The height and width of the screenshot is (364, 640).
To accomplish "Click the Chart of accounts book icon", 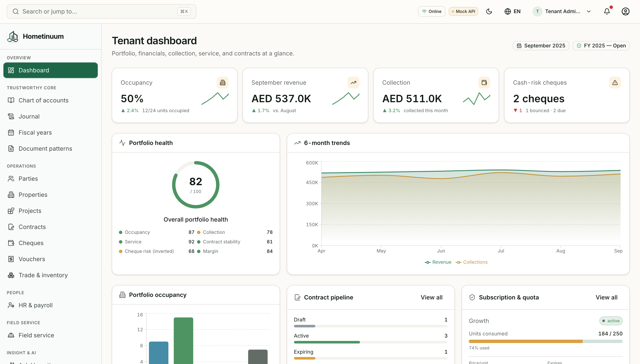I will coord(11,100).
